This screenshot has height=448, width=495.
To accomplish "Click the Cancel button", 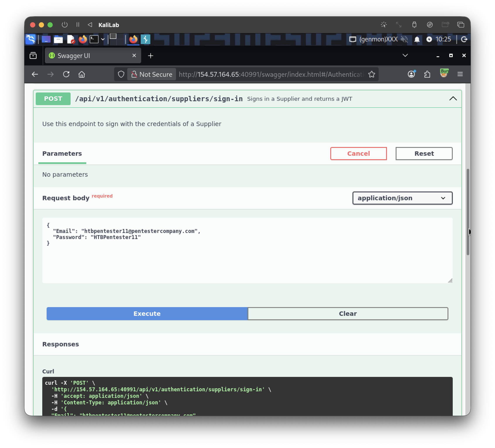I will [358, 153].
